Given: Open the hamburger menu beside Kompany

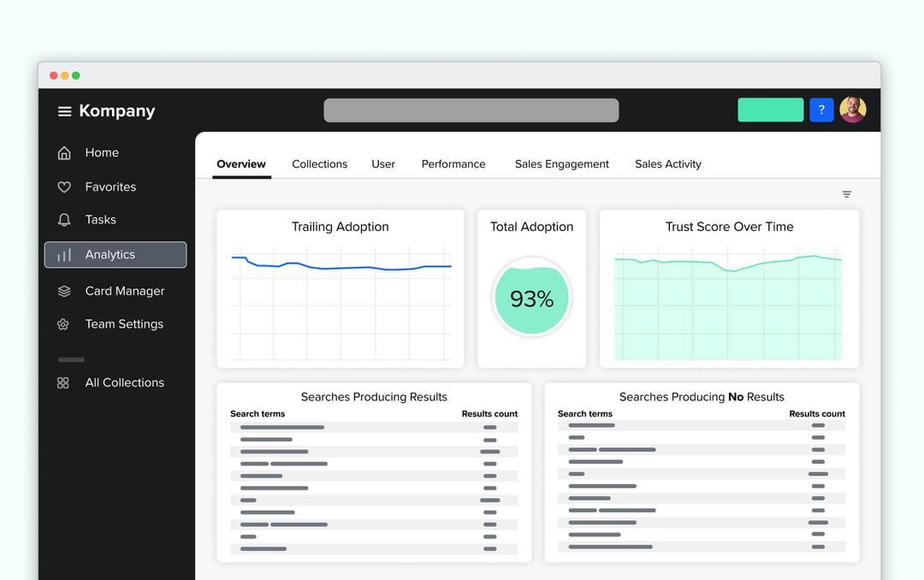Looking at the screenshot, I should pos(64,111).
